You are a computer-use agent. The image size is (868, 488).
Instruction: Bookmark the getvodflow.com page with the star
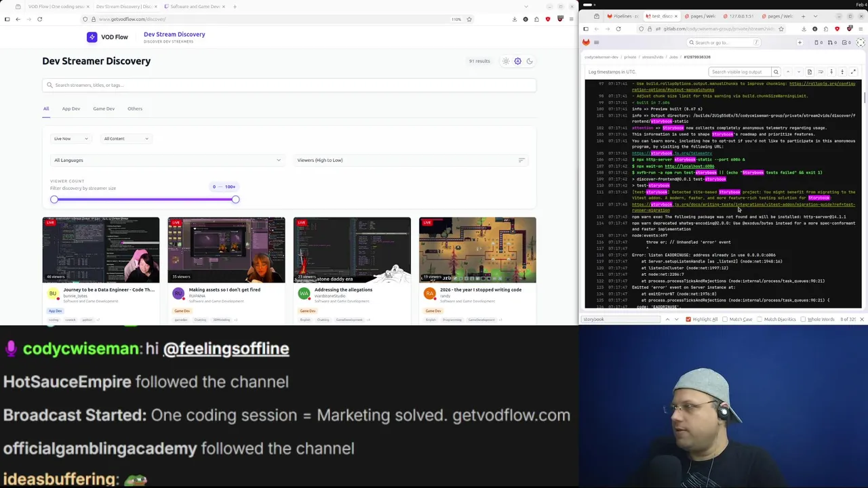[x=469, y=19]
